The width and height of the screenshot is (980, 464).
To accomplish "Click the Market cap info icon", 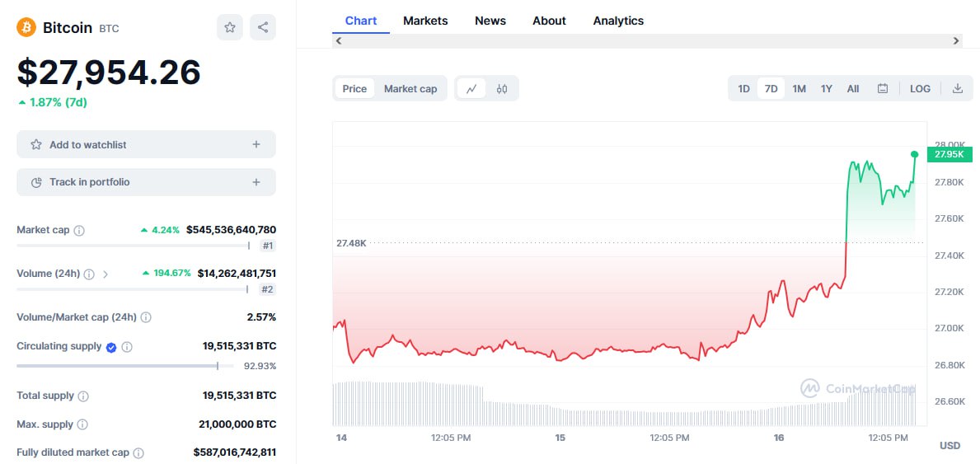I will 79,231.
